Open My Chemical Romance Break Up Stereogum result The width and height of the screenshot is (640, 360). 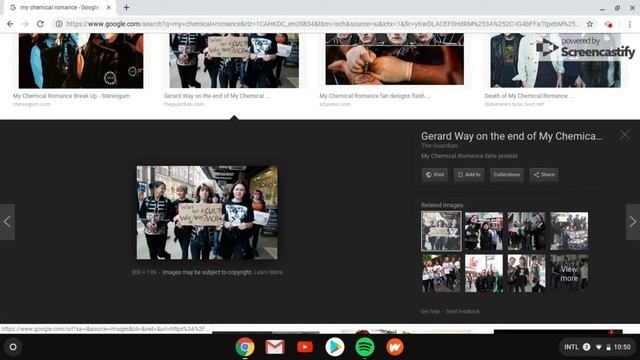point(81,60)
